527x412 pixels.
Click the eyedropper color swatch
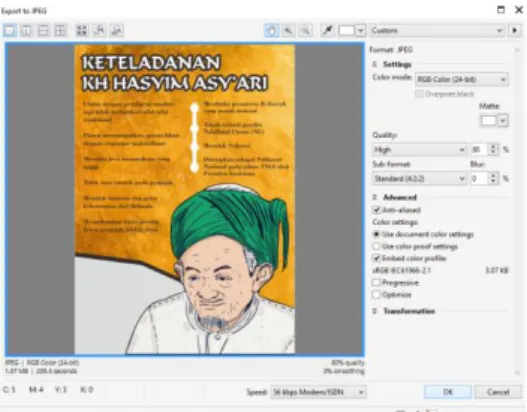(347, 31)
